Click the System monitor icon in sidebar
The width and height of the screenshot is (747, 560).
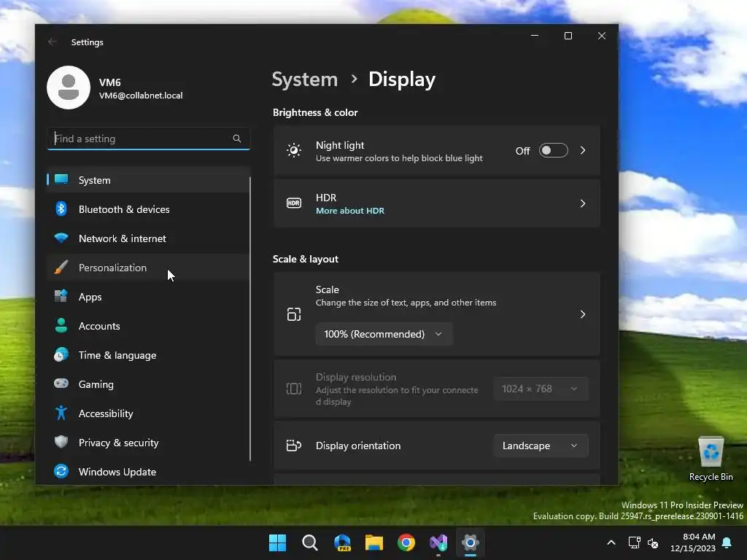pyautogui.click(x=61, y=179)
